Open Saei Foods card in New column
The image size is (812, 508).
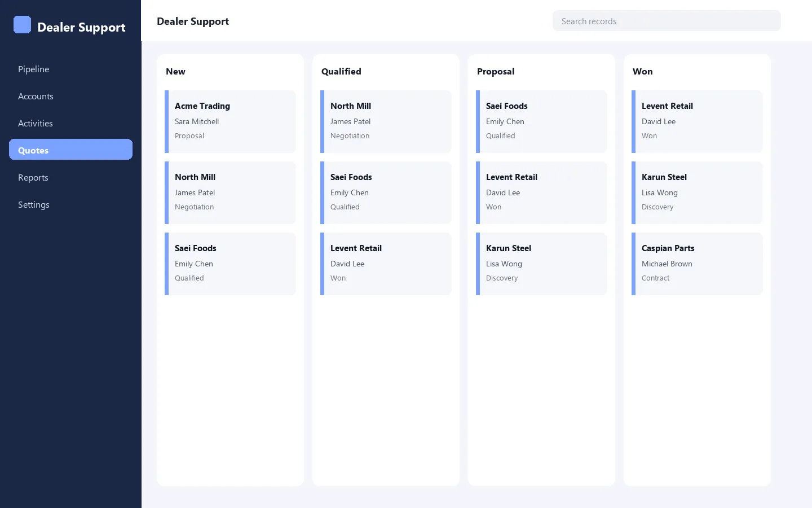(x=230, y=264)
